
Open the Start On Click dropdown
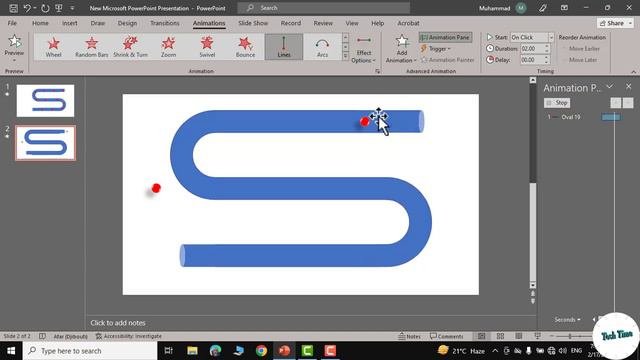[x=551, y=37]
